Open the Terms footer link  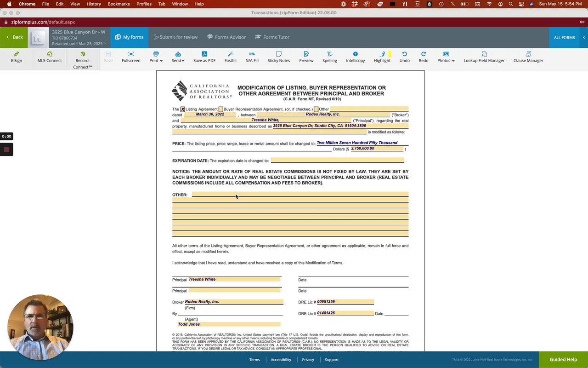tap(254, 360)
